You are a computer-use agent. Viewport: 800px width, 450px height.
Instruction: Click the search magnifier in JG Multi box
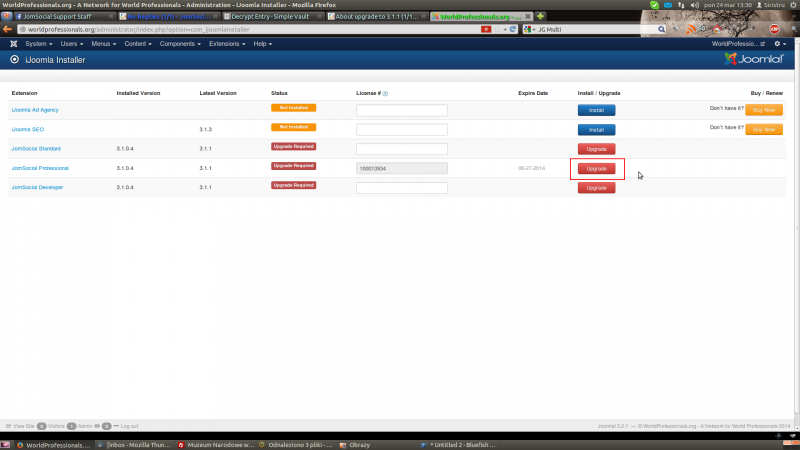point(661,30)
